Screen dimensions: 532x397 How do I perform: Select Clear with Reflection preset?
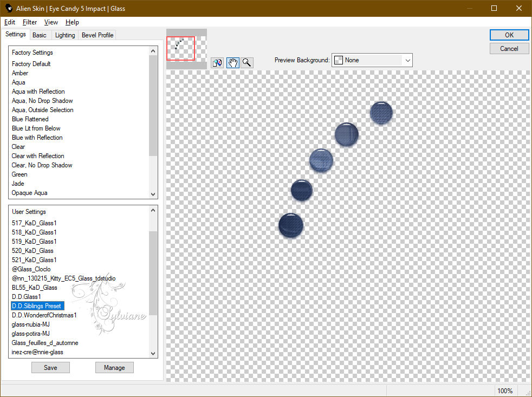click(38, 156)
